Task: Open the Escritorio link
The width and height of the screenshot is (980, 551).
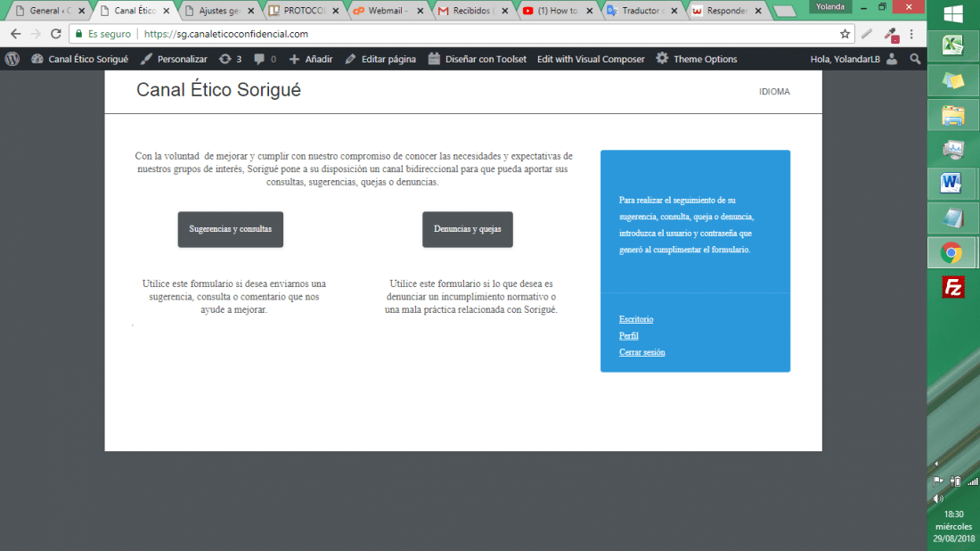Action: [x=636, y=319]
